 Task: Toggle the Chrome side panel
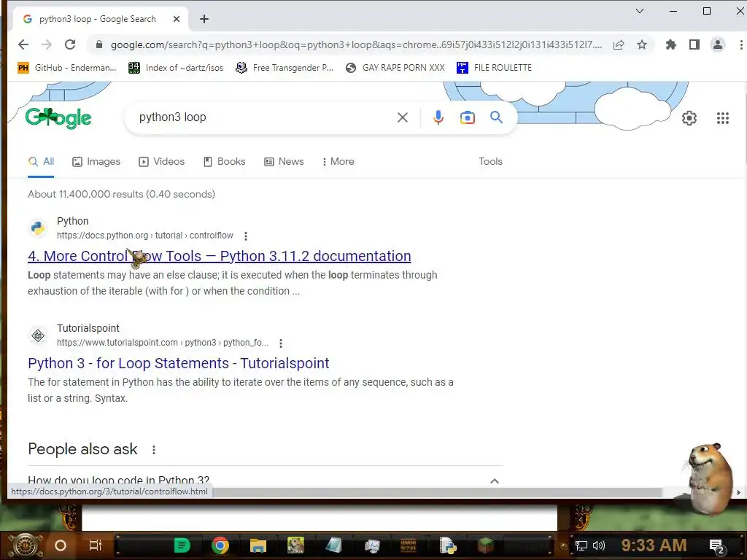[694, 44]
